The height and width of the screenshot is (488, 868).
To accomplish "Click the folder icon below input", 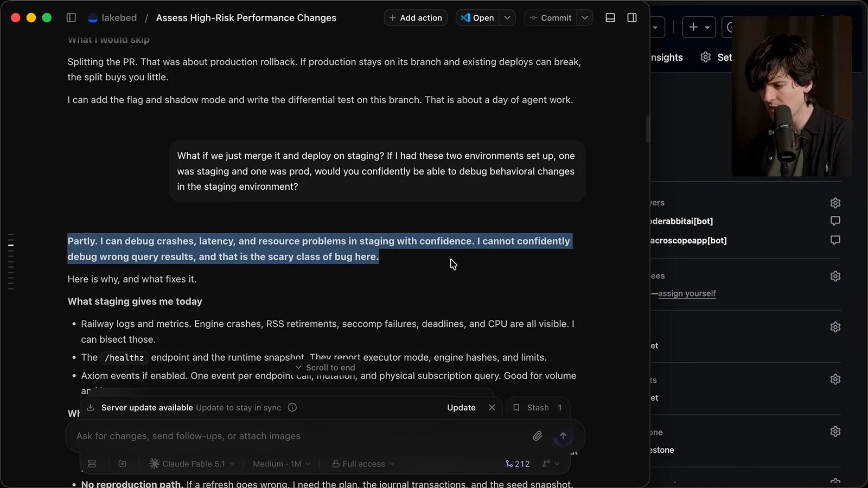I will click(123, 464).
